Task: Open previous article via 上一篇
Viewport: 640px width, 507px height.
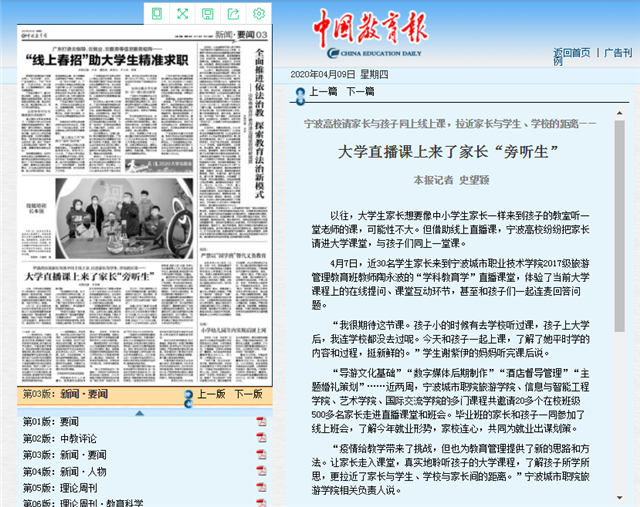Action: 323,91
